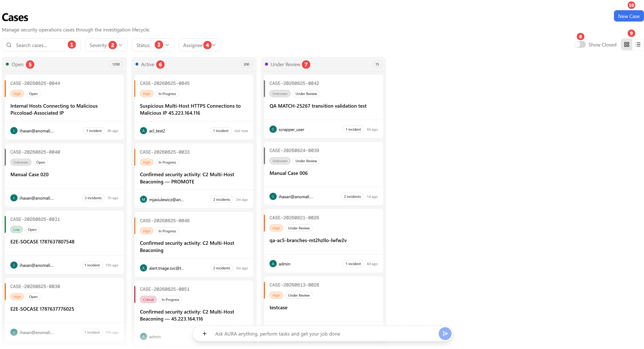Screen dimensions: 644x349
Task: Click the Search cases field
Action: pos(41,45)
